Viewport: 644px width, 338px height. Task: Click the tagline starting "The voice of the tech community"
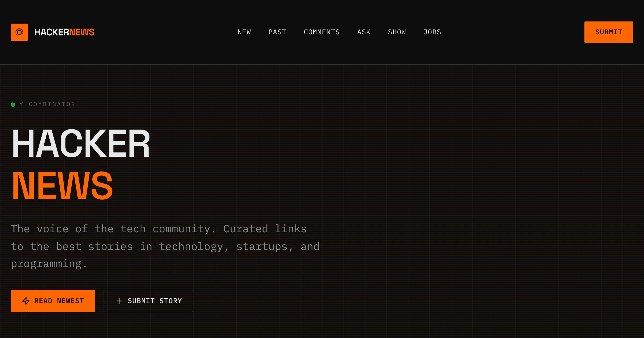coord(165,246)
